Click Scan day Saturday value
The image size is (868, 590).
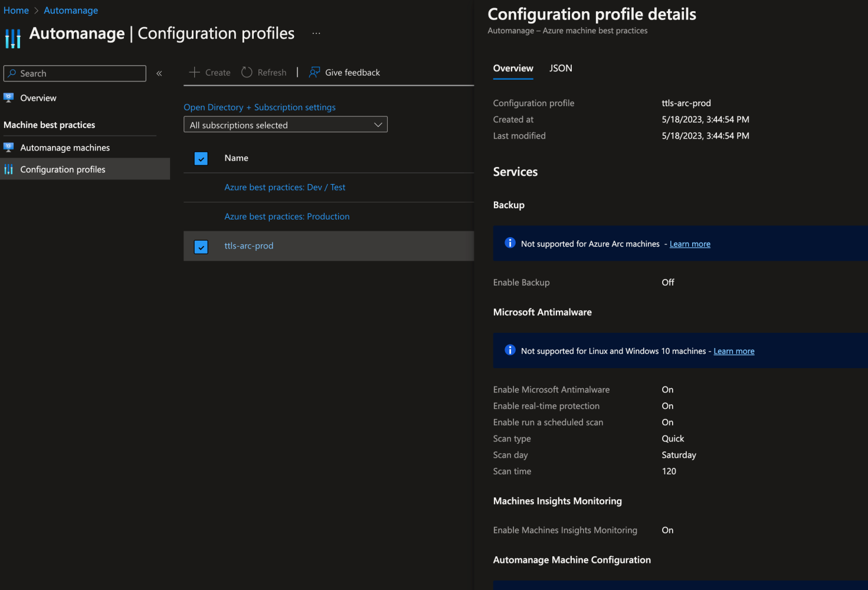(x=679, y=455)
